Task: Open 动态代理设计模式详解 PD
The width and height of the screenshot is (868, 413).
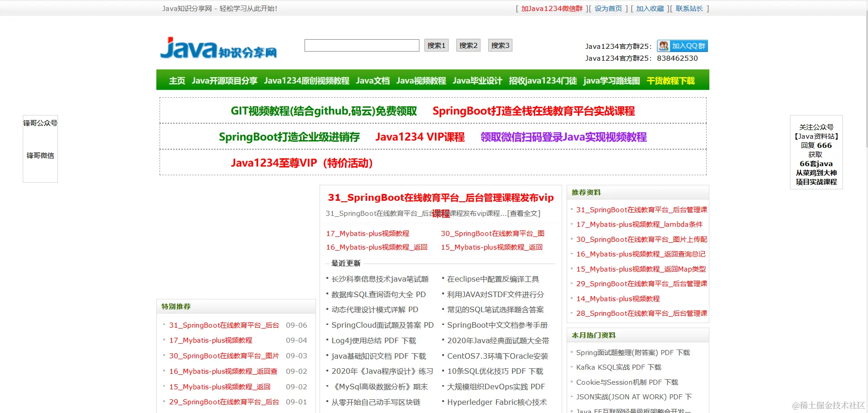Action: 375,309
